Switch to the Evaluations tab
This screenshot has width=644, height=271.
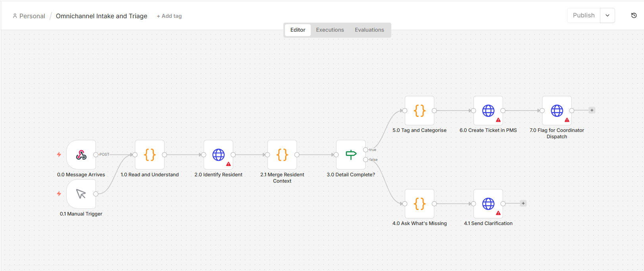pyautogui.click(x=370, y=30)
